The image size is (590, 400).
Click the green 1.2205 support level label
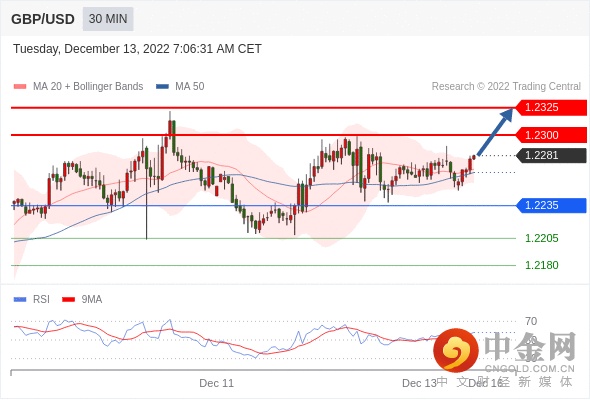click(x=542, y=238)
